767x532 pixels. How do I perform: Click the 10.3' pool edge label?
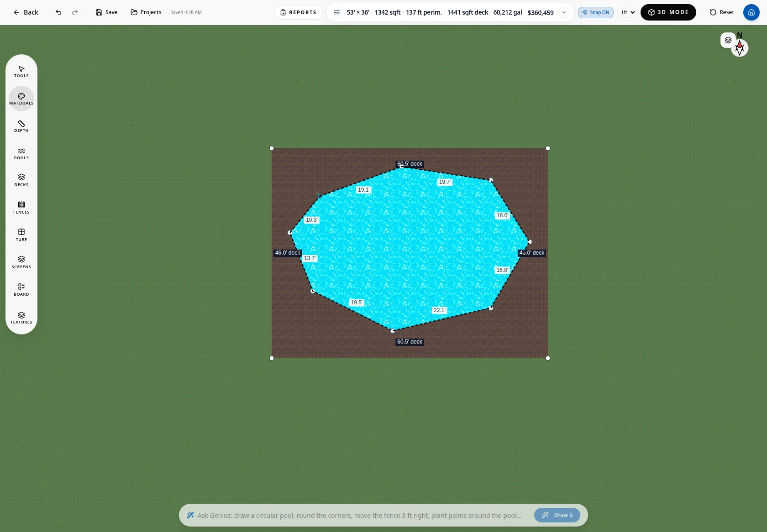pyautogui.click(x=312, y=220)
